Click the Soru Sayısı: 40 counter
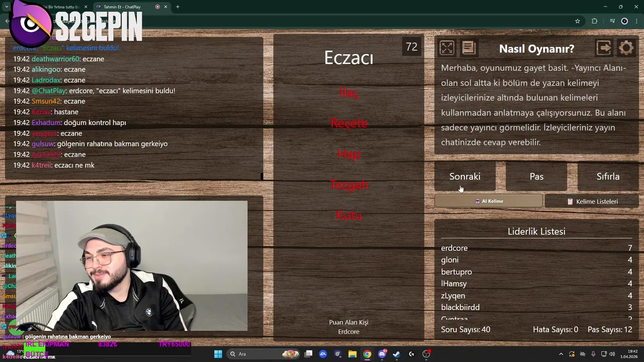The image size is (644, 362). (465, 330)
